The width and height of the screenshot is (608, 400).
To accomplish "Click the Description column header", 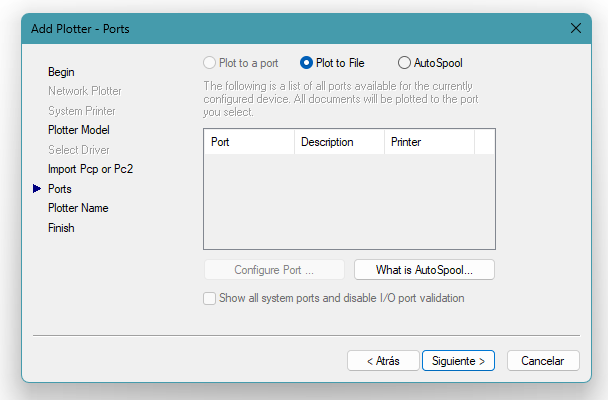I will click(339, 142).
